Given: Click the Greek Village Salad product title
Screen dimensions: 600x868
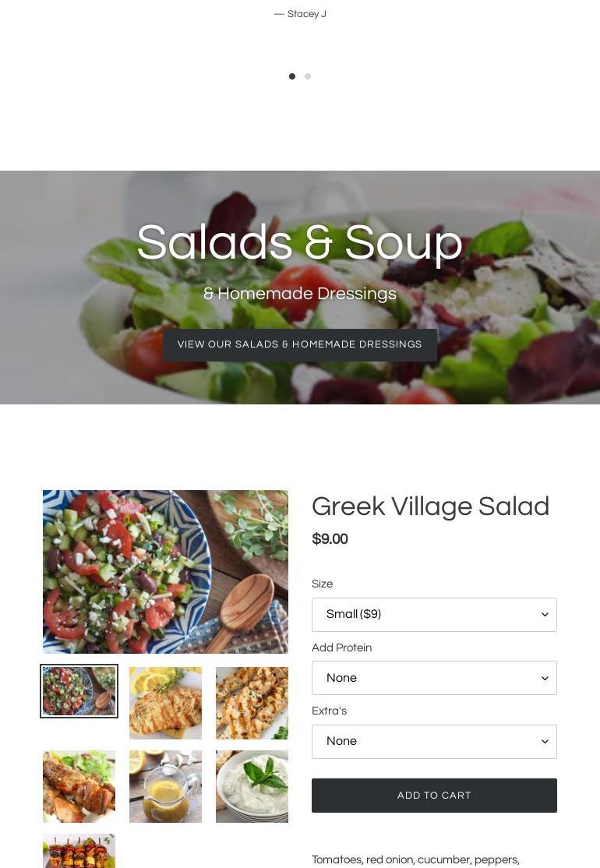Looking at the screenshot, I should [x=430, y=506].
